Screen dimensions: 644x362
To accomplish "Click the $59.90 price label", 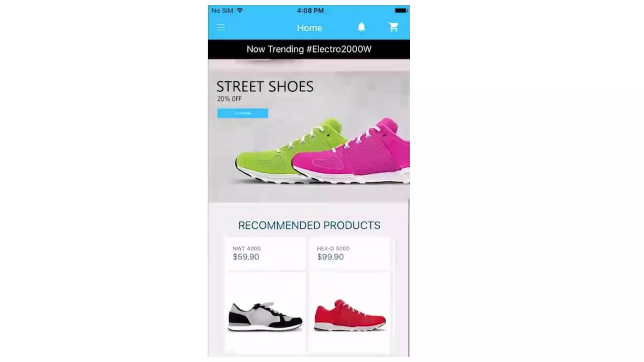I will click(x=246, y=257).
